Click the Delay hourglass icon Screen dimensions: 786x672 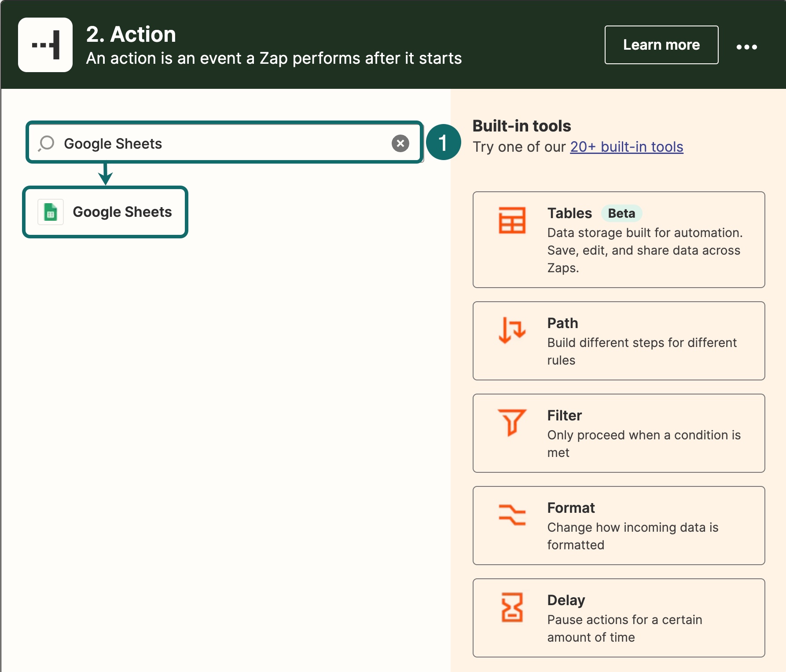point(512,607)
